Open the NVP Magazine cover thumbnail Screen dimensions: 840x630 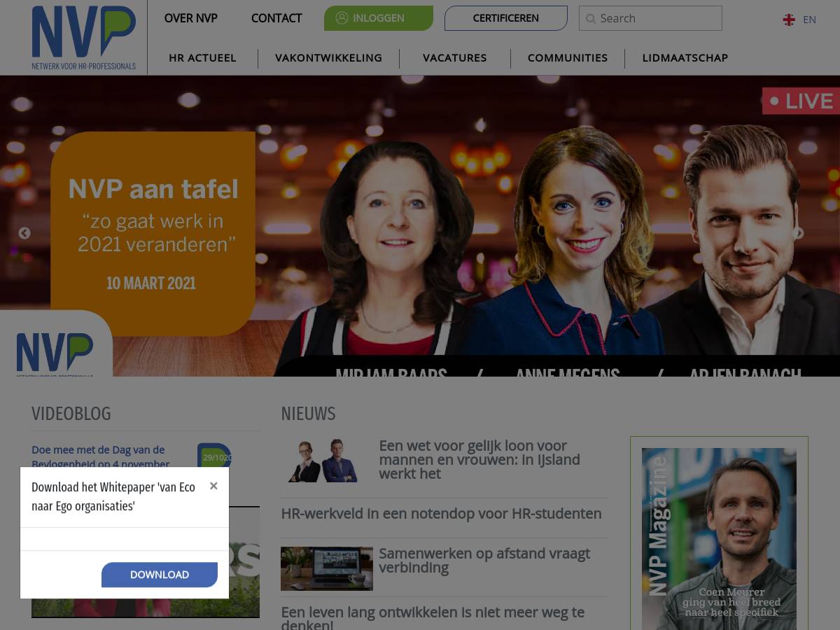click(x=719, y=539)
